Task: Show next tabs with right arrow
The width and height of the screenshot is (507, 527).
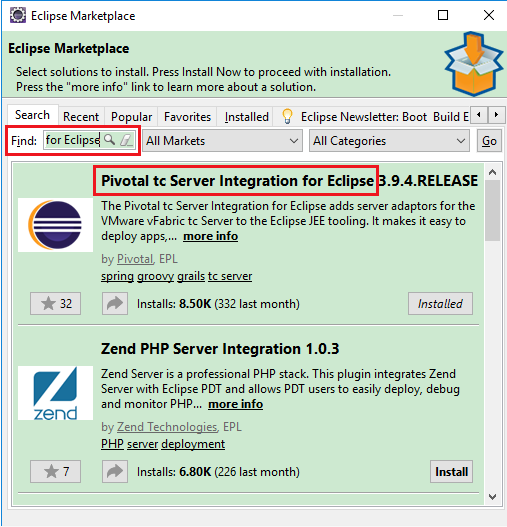Action: click(x=496, y=115)
